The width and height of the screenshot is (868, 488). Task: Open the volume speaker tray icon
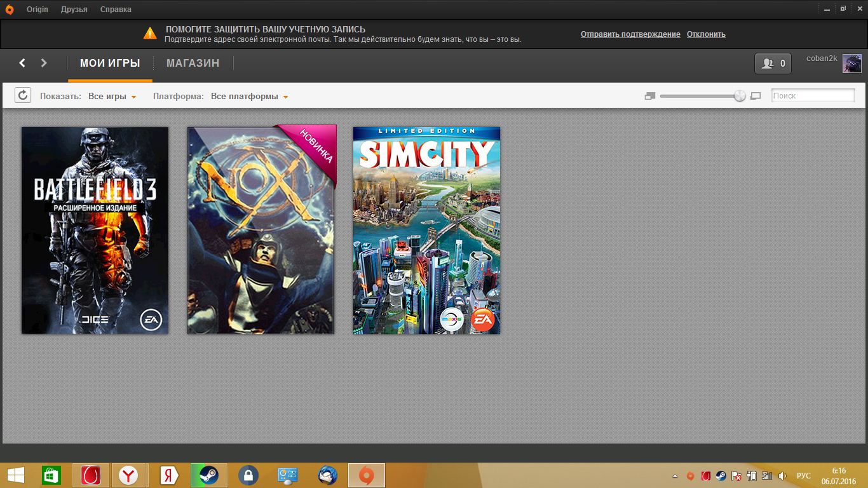[x=782, y=476]
